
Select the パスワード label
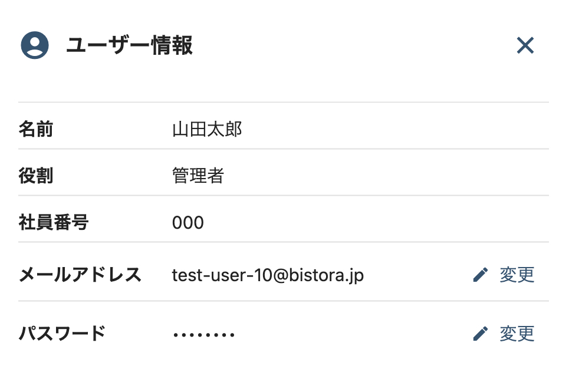pyautogui.click(x=63, y=334)
